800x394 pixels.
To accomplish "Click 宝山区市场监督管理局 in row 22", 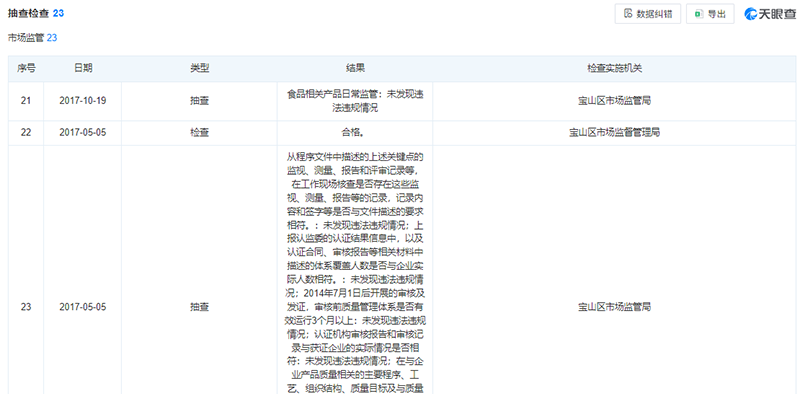I will point(614,133).
